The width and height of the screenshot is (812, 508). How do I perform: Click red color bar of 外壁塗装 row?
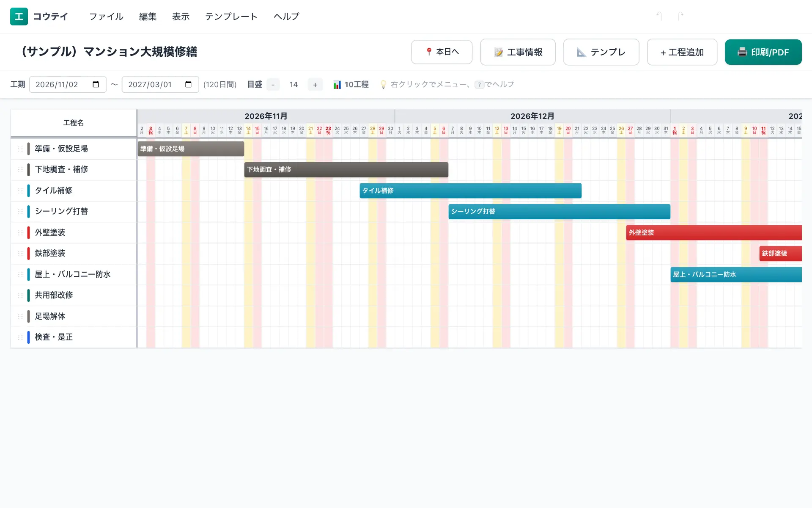[29, 232]
